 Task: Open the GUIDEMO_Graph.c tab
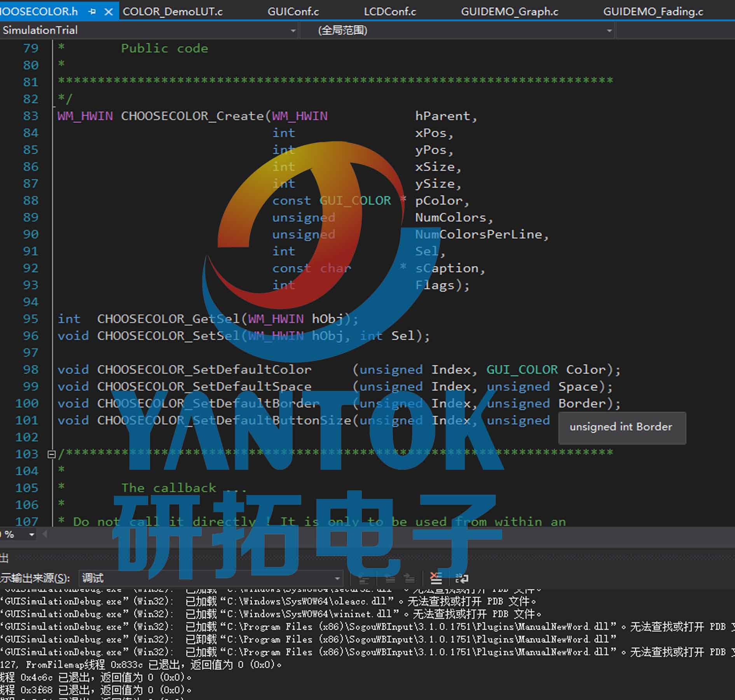(x=510, y=12)
